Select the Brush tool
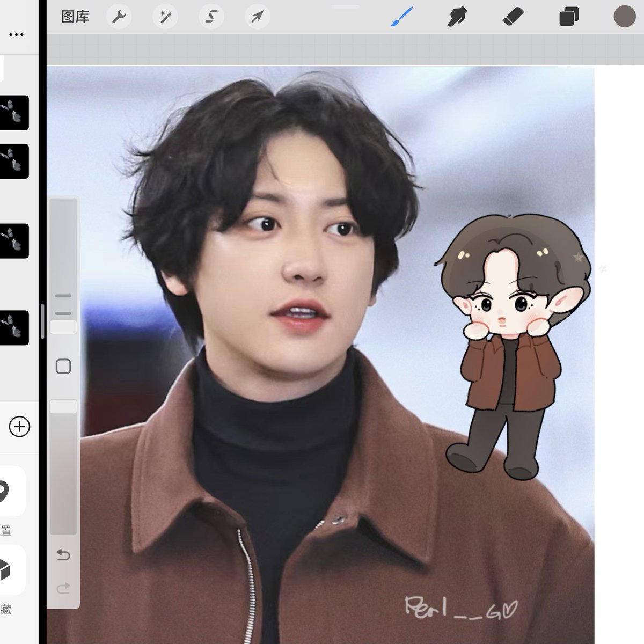Viewport: 644px width, 644px height. pyautogui.click(x=401, y=17)
